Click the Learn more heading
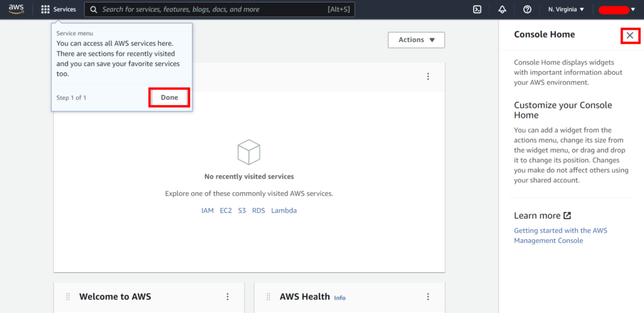 coord(537,216)
